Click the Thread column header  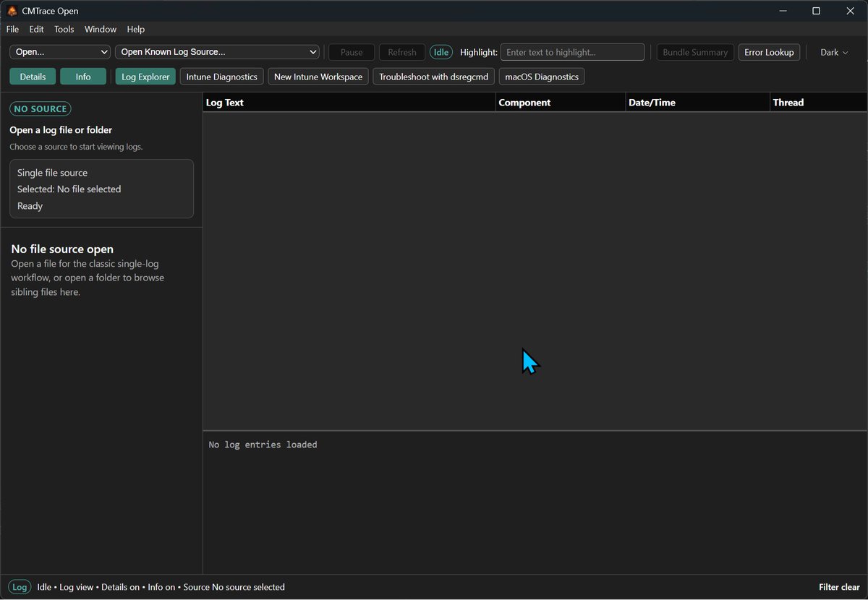[819, 103]
